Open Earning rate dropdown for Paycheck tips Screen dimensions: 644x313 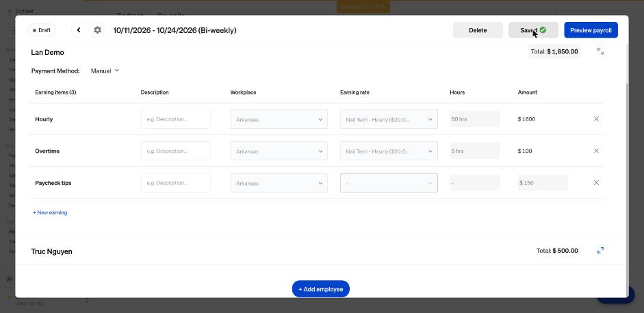(x=389, y=183)
